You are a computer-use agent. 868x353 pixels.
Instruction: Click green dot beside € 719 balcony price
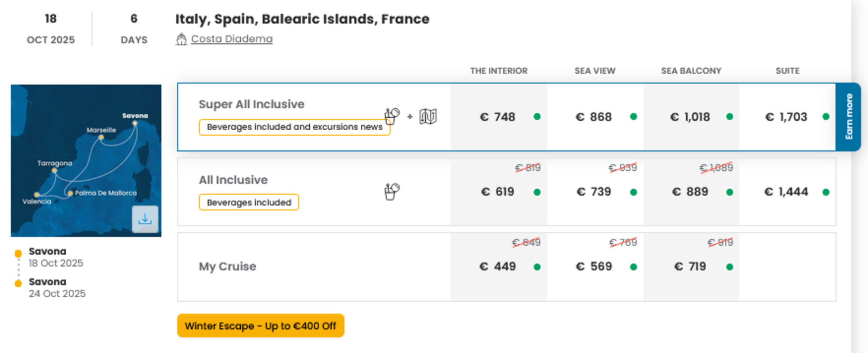[x=730, y=267]
